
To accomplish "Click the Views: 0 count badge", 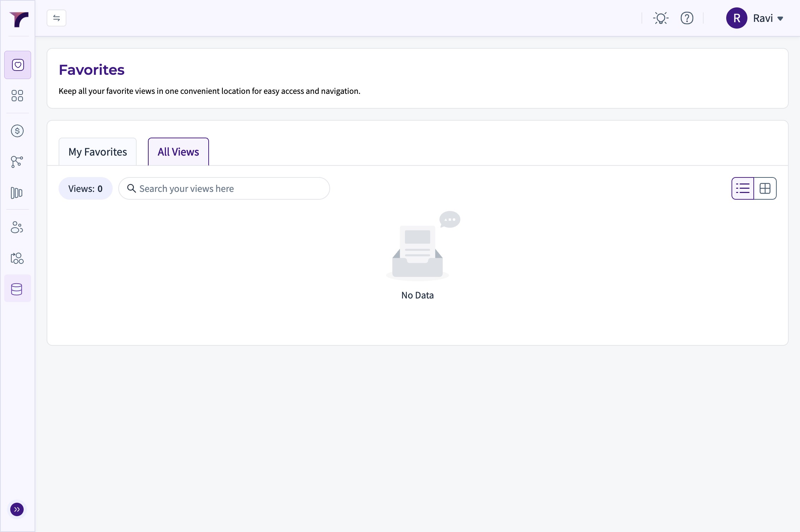I will tap(85, 189).
